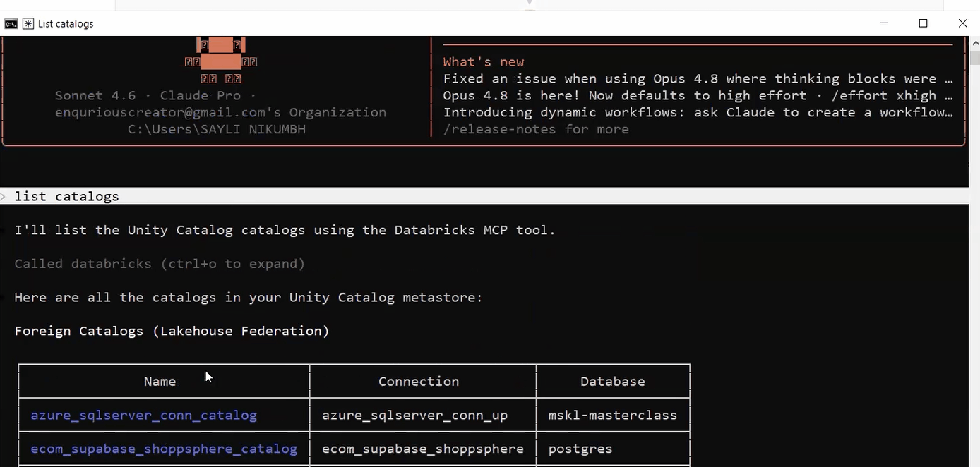Minimize the List catalogs terminal window
980x467 pixels.
884,23
